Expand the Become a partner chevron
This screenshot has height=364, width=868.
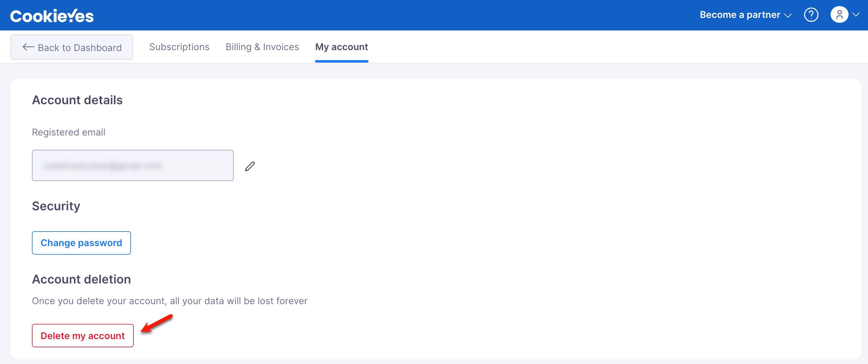[x=788, y=15]
